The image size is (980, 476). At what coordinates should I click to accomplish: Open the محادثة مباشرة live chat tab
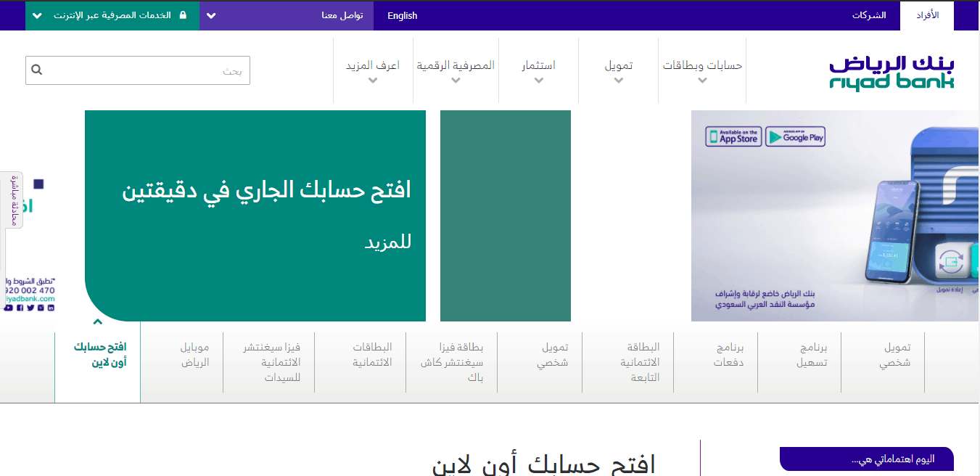point(15,200)
